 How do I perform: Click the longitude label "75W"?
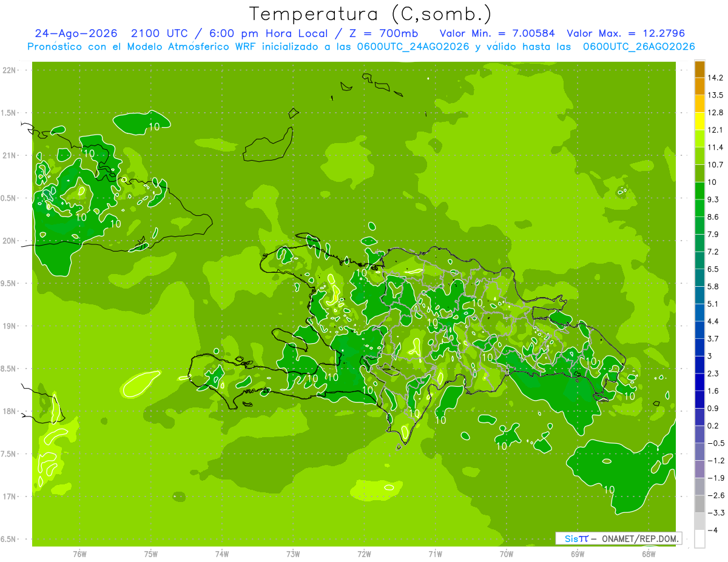click(150, 554)
